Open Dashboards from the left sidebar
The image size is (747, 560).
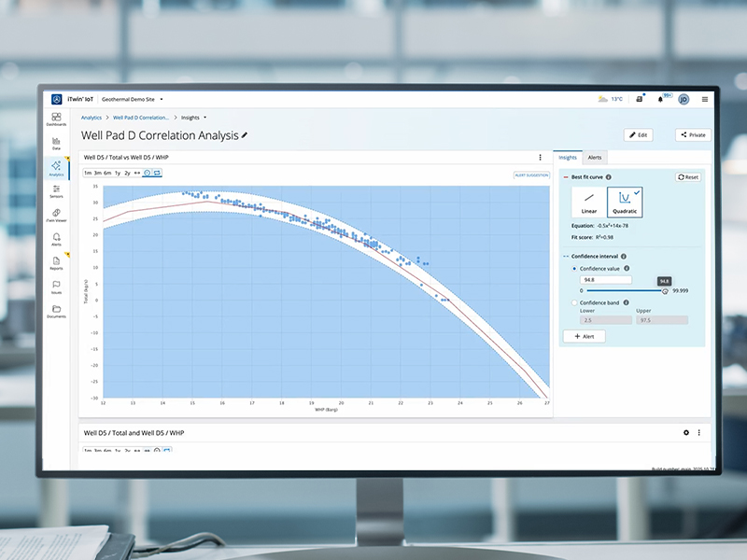point(56,119)
